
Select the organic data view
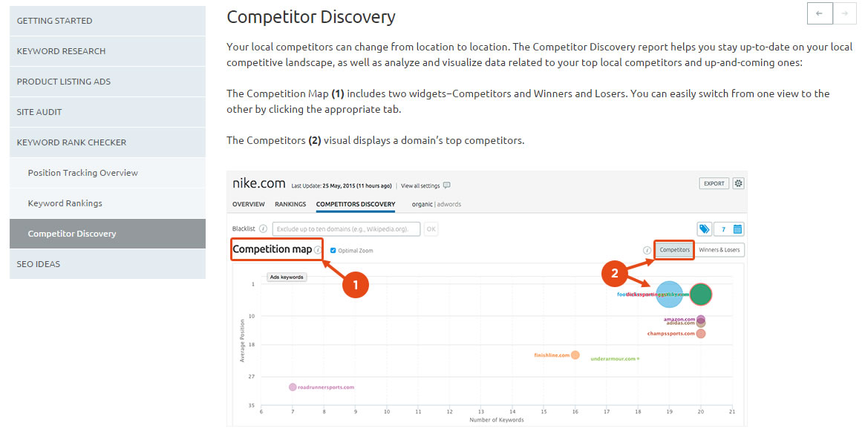coord(419,203)
